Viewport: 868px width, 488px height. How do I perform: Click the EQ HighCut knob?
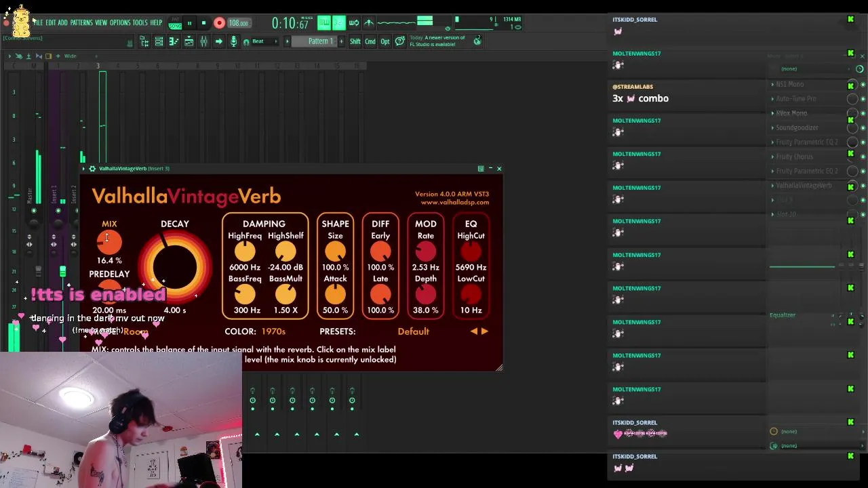pyautogui.click(x=471, y=251)
